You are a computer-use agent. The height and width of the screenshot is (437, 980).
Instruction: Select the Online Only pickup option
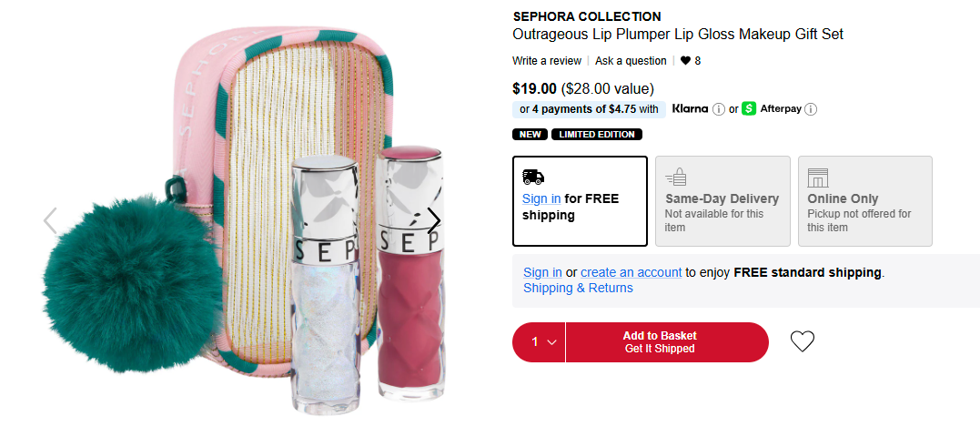pos(864,201)
